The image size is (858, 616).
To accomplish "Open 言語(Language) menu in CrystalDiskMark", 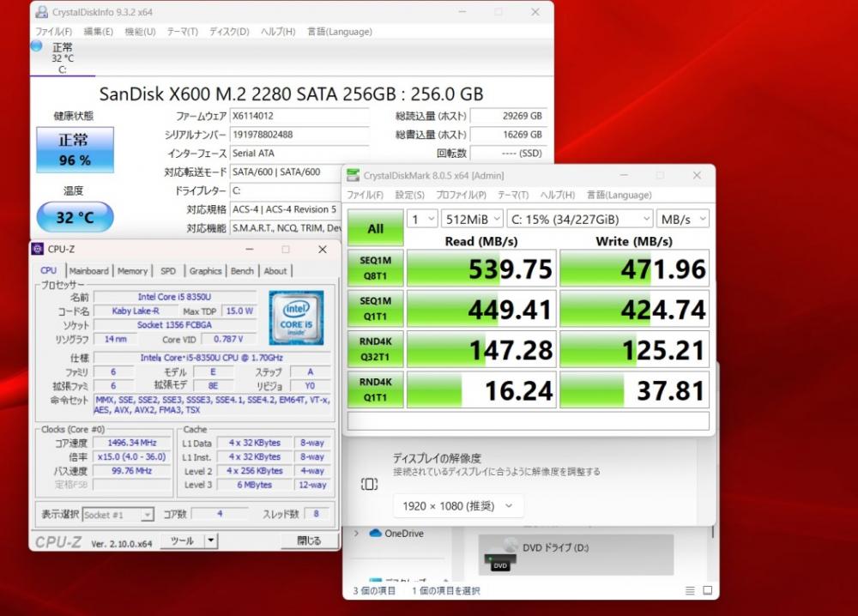I will (619, 196).
